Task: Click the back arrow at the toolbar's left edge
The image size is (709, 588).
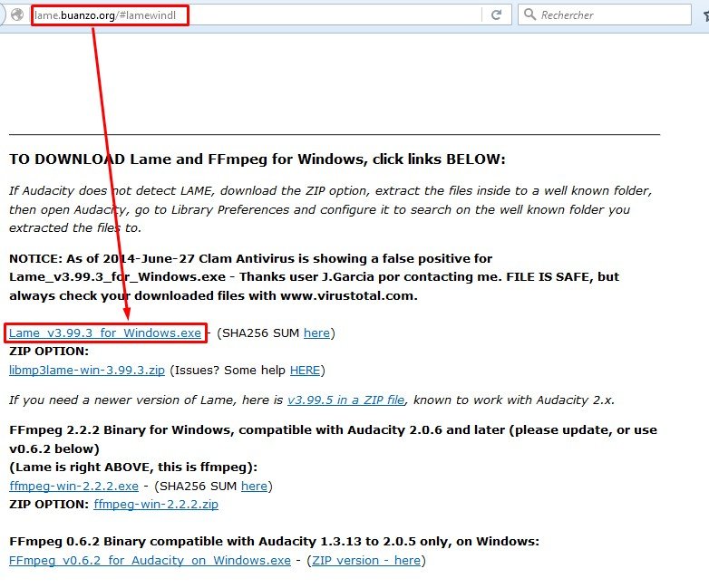Action: pos(4,15)
